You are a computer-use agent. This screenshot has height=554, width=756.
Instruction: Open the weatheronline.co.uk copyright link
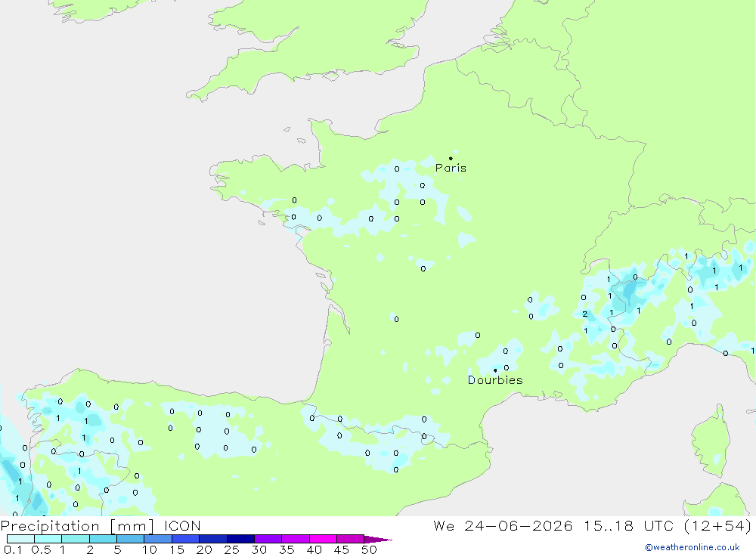[692, 547]
